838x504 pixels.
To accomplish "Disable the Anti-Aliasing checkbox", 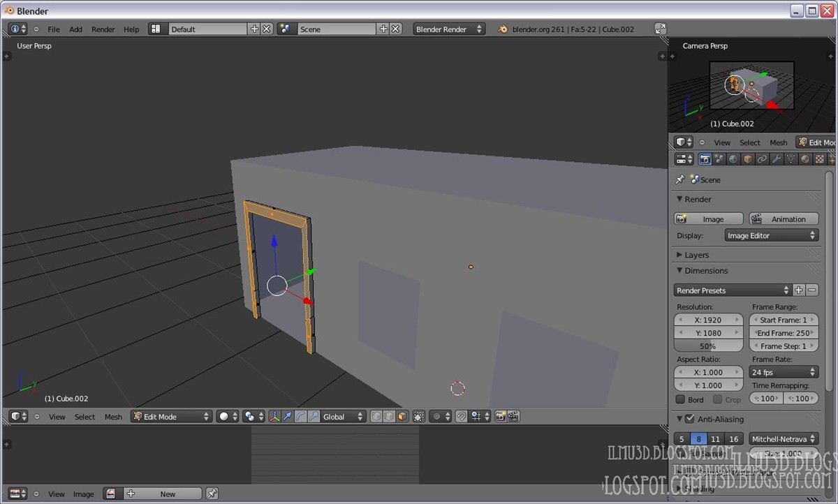I will point(689,419).
